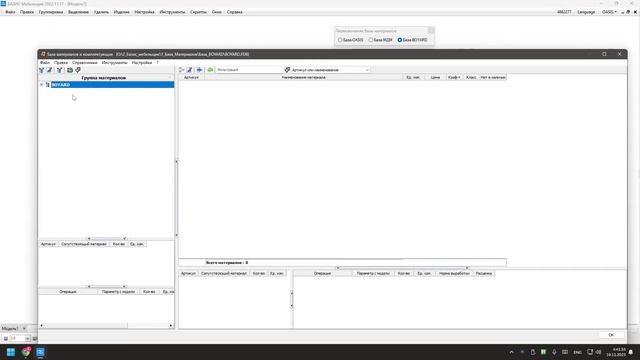Open Инструменты menu in materials database window
640x360 pixels.
click(x=114, y=62)
